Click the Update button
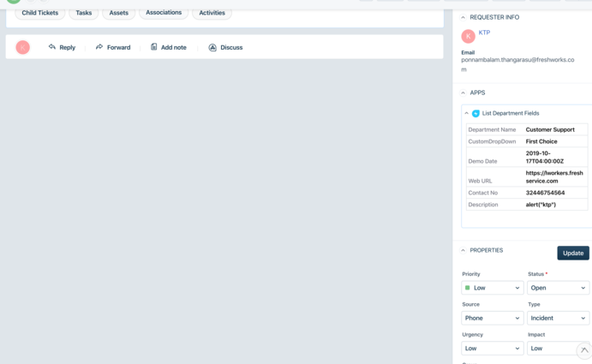The width and height of the screenshot is (592, 364). click(x=573, y=253)
